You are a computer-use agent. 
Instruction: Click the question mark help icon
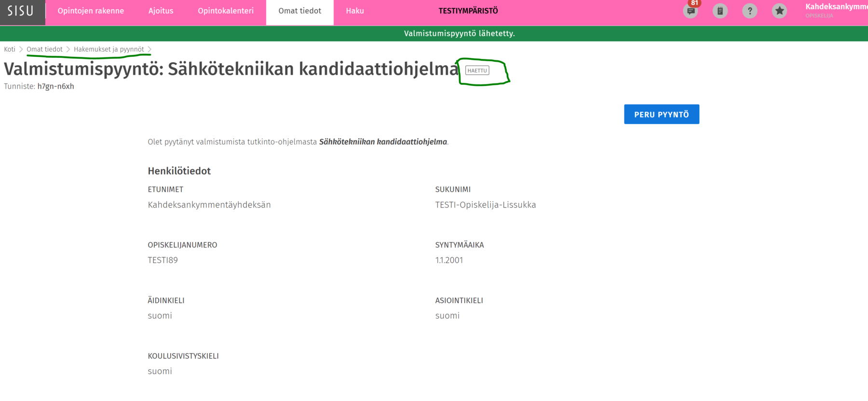749,11
